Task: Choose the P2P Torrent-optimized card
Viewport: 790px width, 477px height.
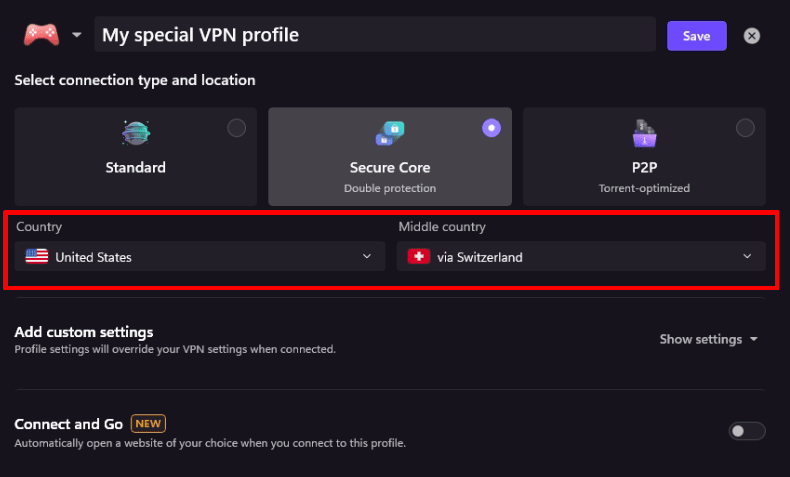Action: tap(644, 156)
